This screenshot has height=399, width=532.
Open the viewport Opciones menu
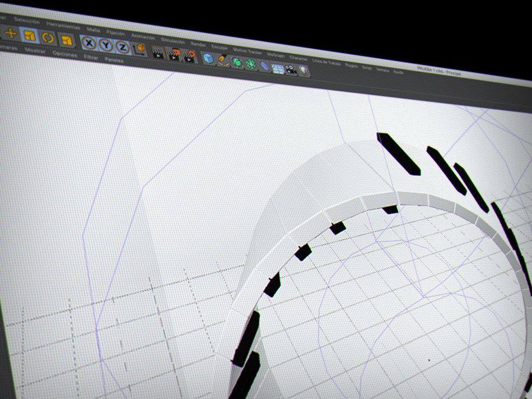pos(64,54)
